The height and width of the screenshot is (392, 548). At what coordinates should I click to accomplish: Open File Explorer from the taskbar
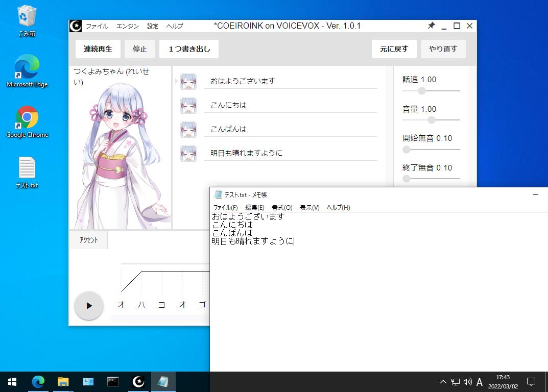(63, 382)
